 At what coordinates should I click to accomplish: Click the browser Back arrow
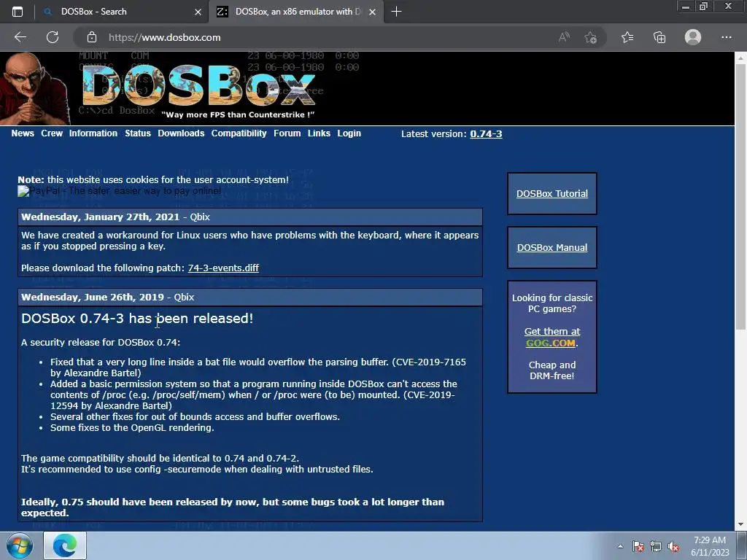[x=20, y=37]
